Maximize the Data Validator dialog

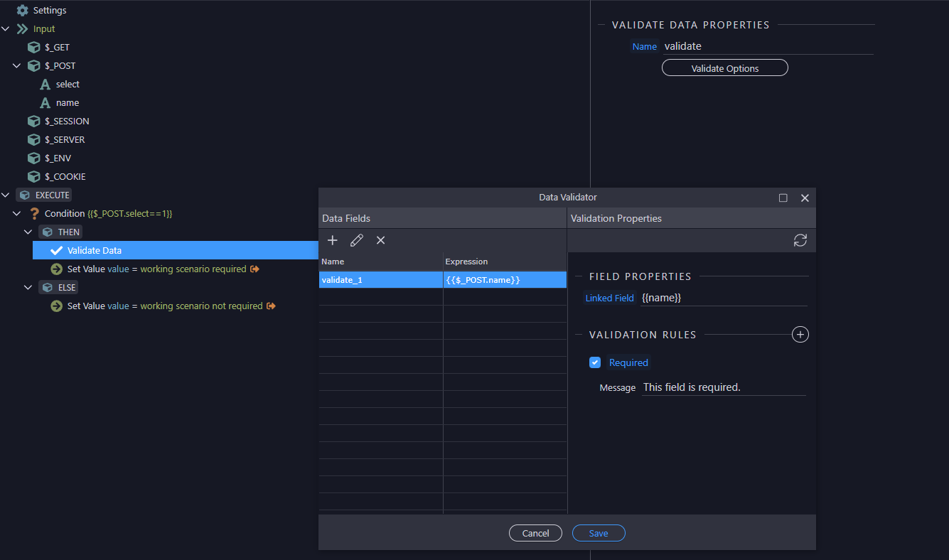click(783, 198)
